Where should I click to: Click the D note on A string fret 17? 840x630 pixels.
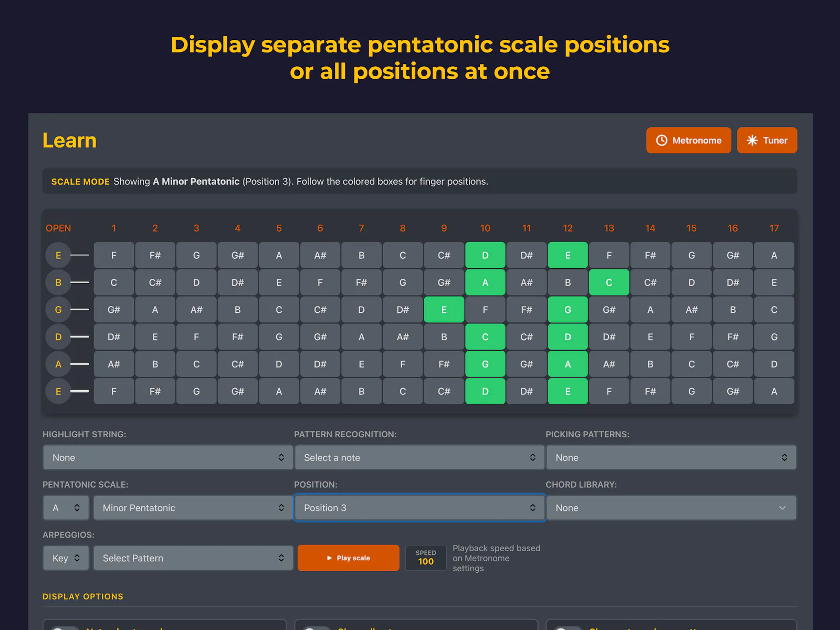(774, 364)
